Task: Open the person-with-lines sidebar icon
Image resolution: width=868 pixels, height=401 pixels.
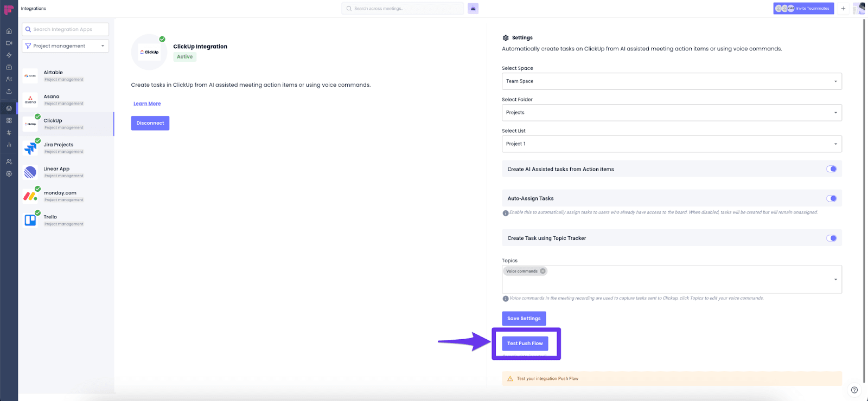Action: [x=9, y=79]
